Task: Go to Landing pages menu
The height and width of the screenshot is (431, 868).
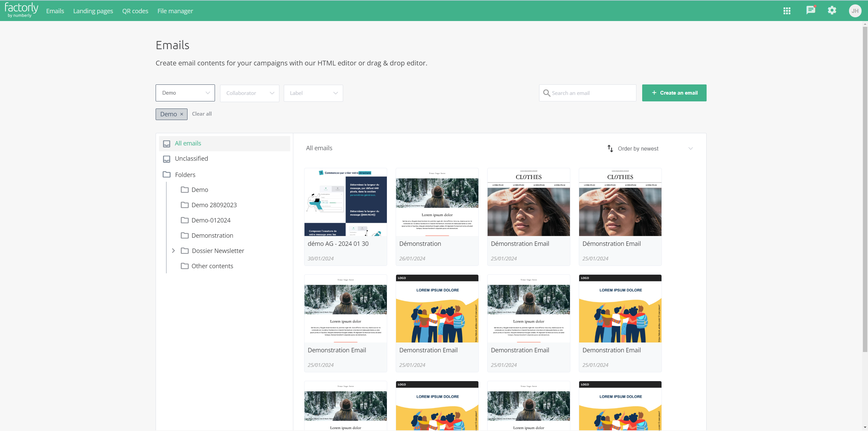Action: click(93, 11)
